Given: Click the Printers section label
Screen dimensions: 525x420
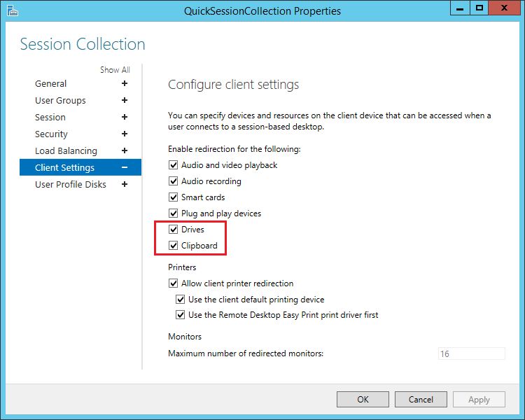Looking at the screenshot, I should 182,267.
